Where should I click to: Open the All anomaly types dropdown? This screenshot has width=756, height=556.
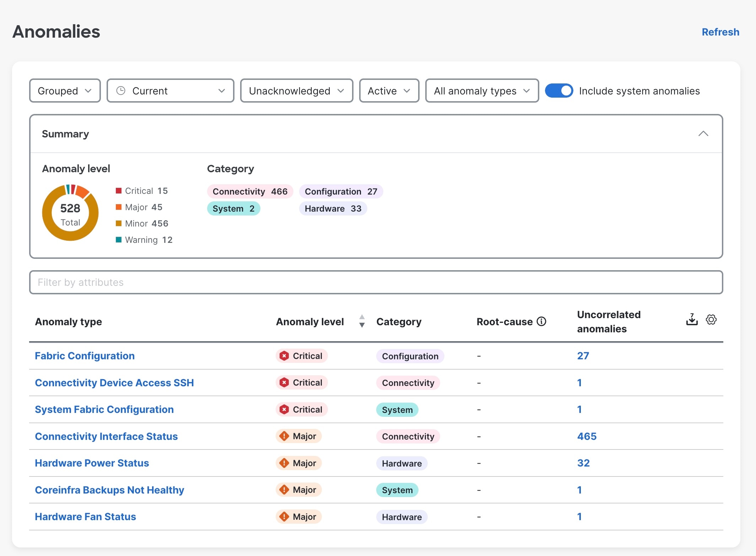[x=481, y=91]
